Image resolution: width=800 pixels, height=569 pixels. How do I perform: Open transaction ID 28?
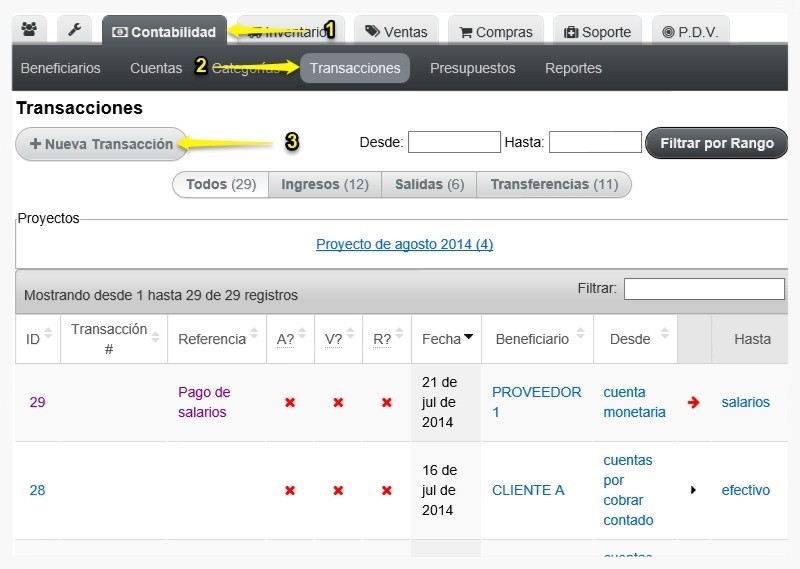point(37,490)
